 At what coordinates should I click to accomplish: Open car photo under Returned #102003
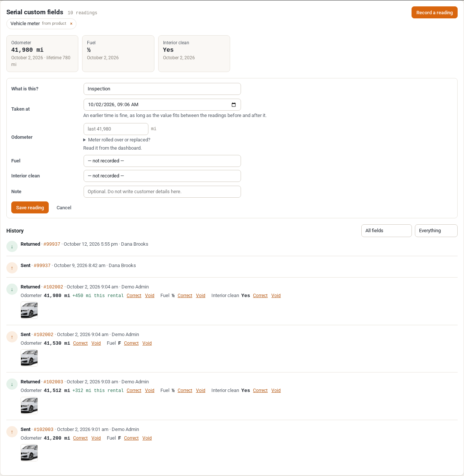pos(29,405)
